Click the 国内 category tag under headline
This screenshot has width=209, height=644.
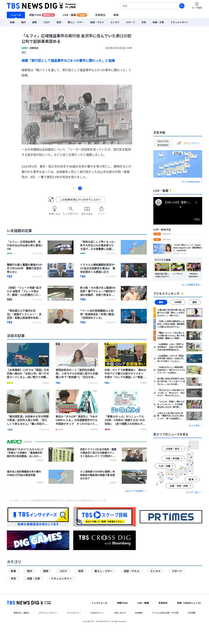coord(24,52)
